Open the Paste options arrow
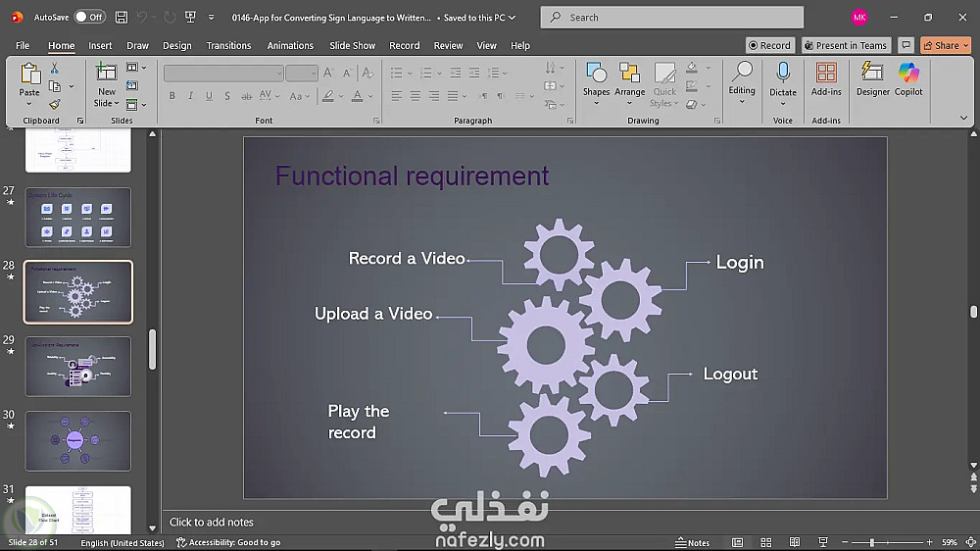Image resolution: width=980 pixels, height=551 pixels. [29, 104]
